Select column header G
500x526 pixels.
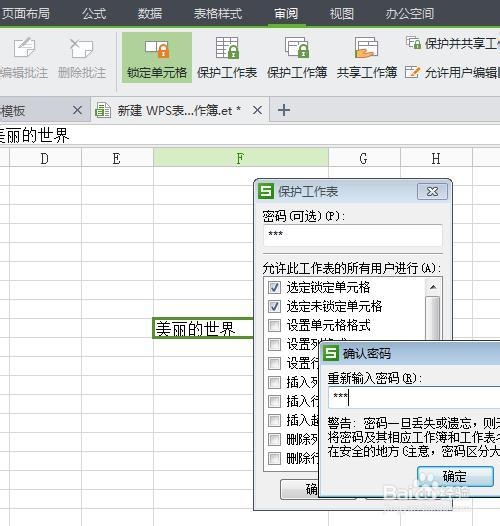click(x=364, y=158)
